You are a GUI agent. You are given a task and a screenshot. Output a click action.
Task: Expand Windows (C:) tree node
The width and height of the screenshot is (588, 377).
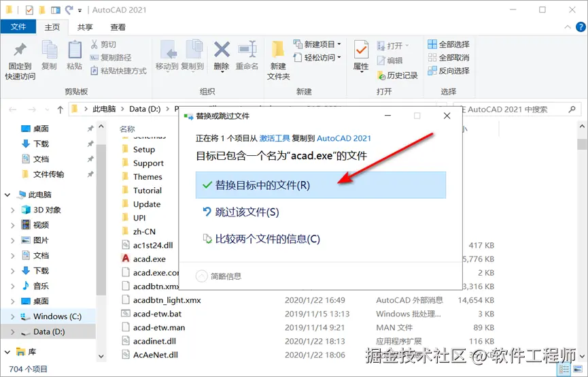pos(13,316)
